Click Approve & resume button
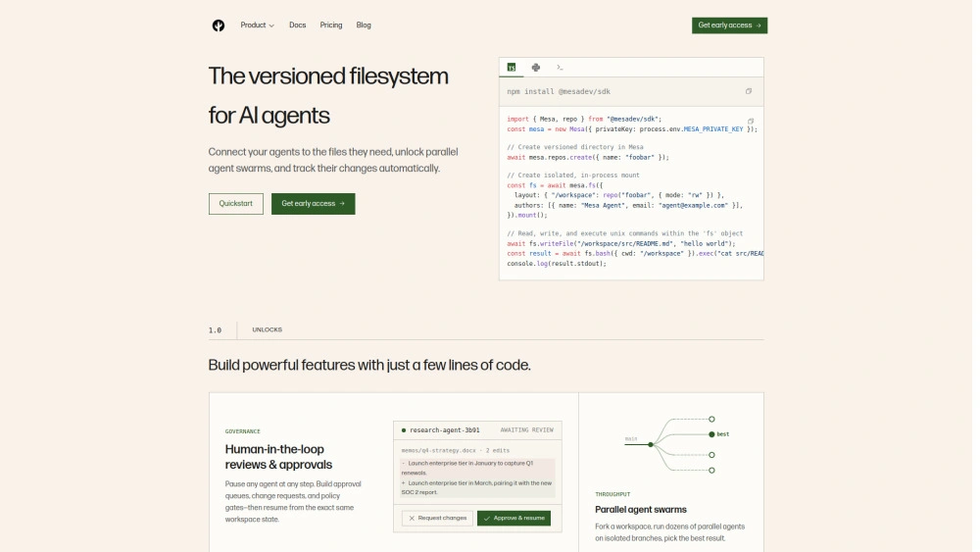 click(x=514, y=519)
